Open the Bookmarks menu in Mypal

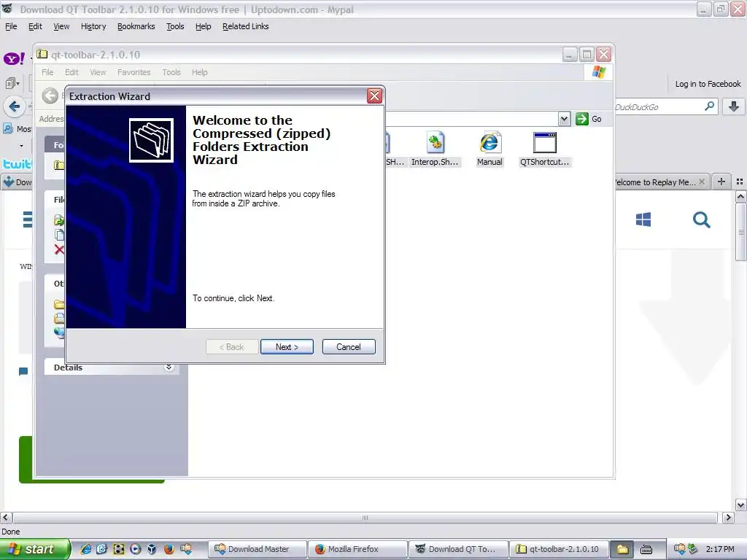(136, 26)
